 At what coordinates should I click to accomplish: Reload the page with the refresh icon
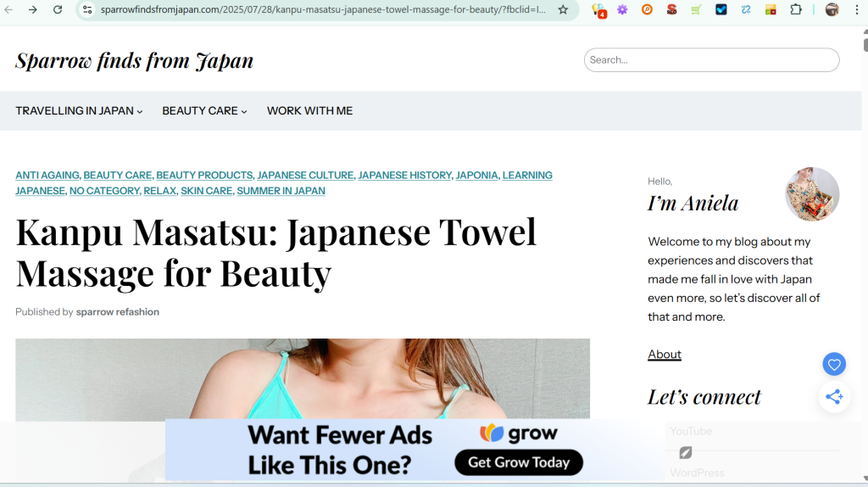point(58,9)
